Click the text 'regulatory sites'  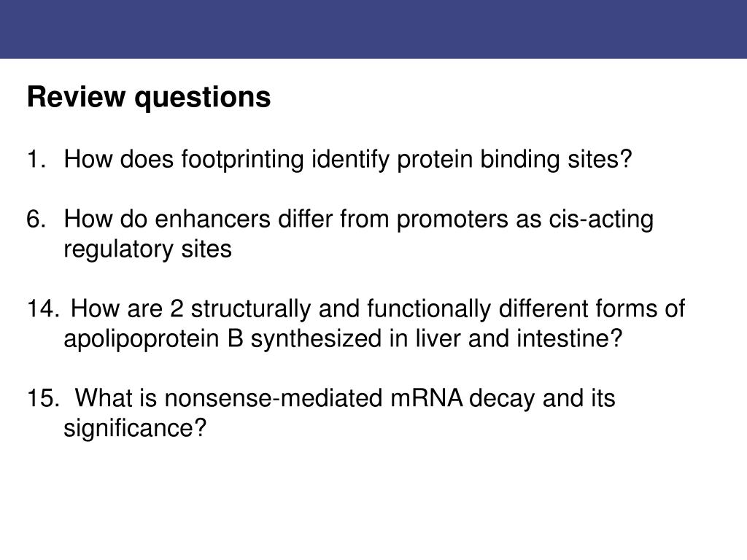point(147,249)
